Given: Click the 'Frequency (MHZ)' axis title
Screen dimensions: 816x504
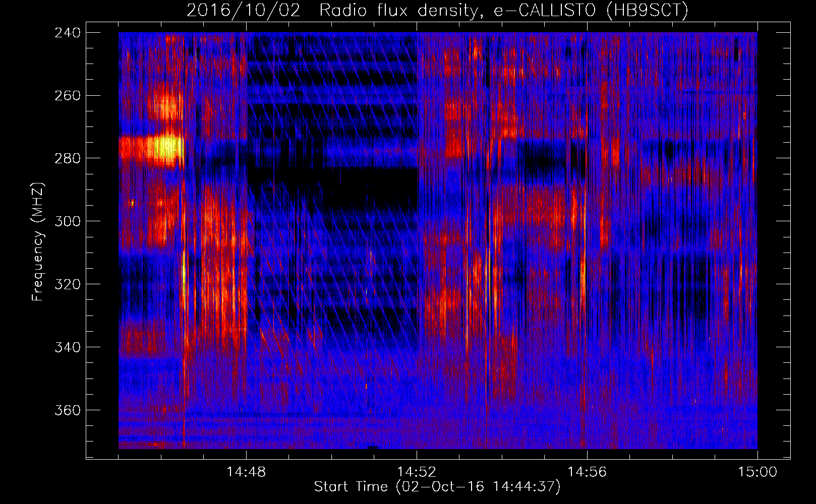Looking at the screenshot, I should point(38,241).
